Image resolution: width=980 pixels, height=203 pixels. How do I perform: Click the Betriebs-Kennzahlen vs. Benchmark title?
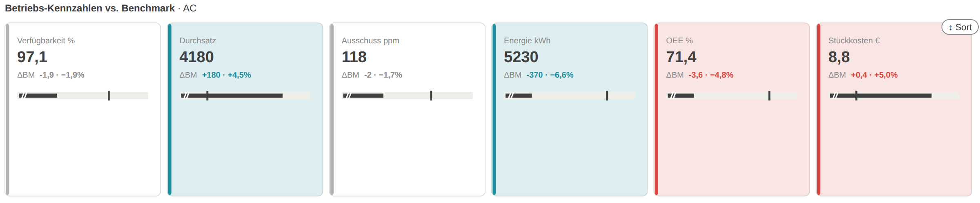click(x=90, y=8)
